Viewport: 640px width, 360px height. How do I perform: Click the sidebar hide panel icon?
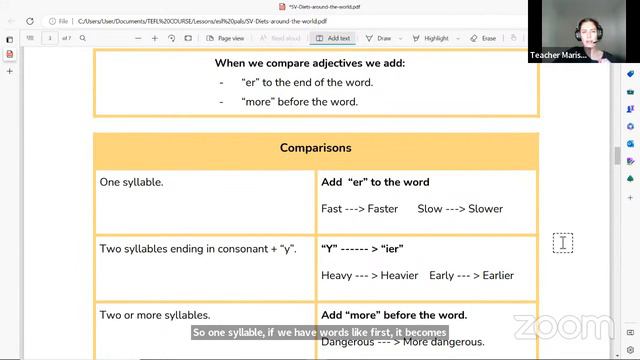tap(630, 332)
